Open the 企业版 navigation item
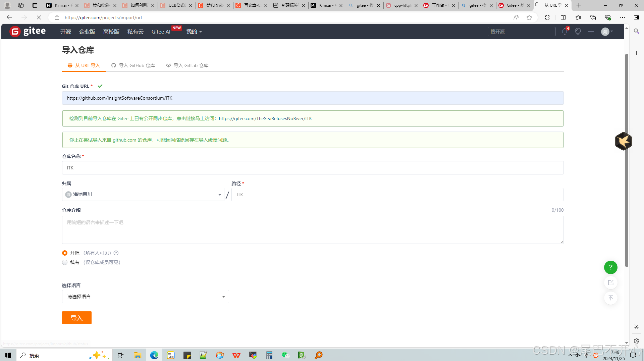Image resolution: width=644 pixels, height=361 pixels. (87, 32)
